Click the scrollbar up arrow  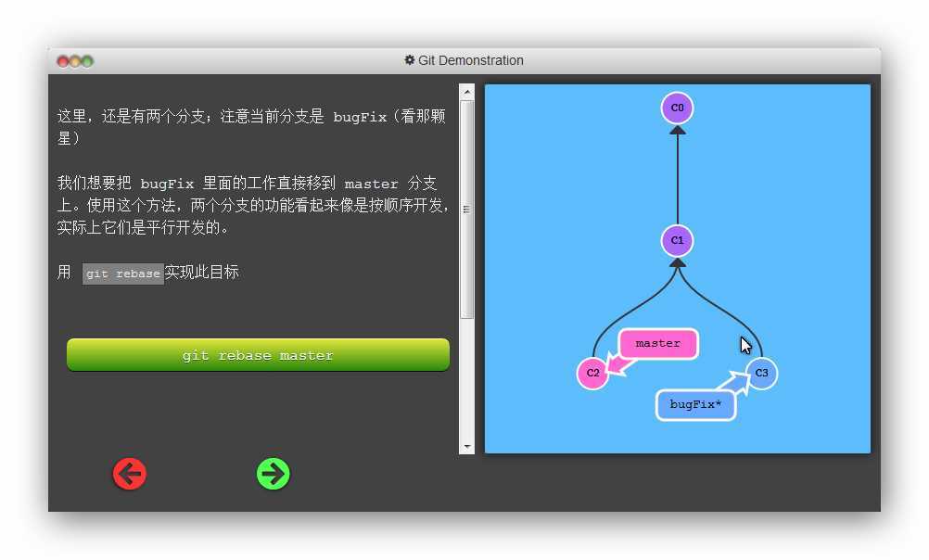[x=467, y=92]
